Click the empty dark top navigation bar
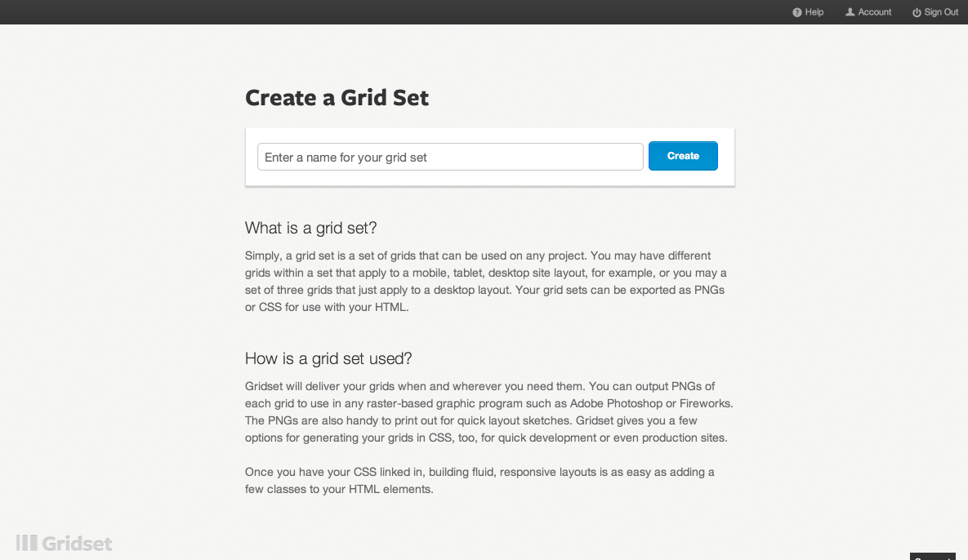This screenshot has height=560, width=968. (x=408, y=12)
